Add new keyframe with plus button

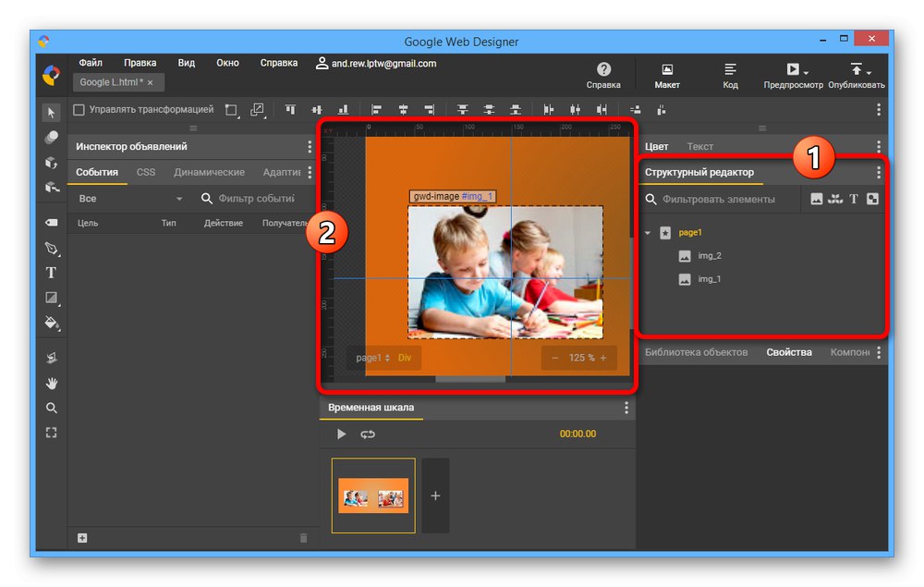[x=435, y=495]
